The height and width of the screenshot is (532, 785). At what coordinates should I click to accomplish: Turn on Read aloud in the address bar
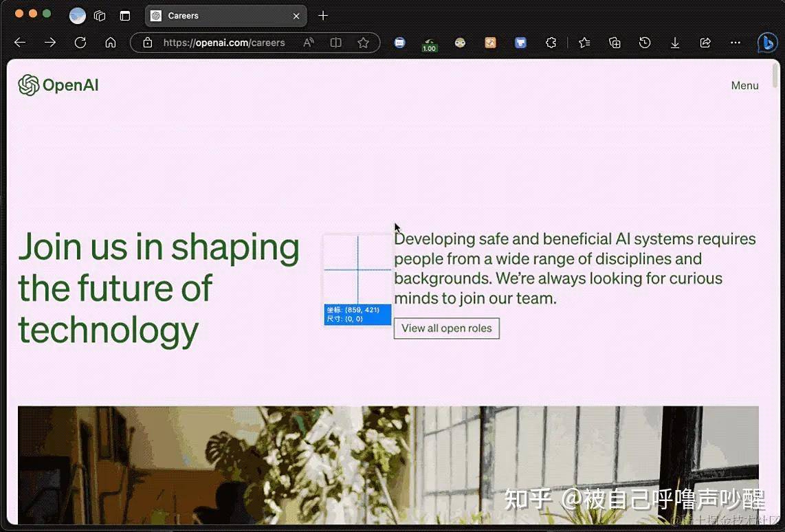click(309, 43)
